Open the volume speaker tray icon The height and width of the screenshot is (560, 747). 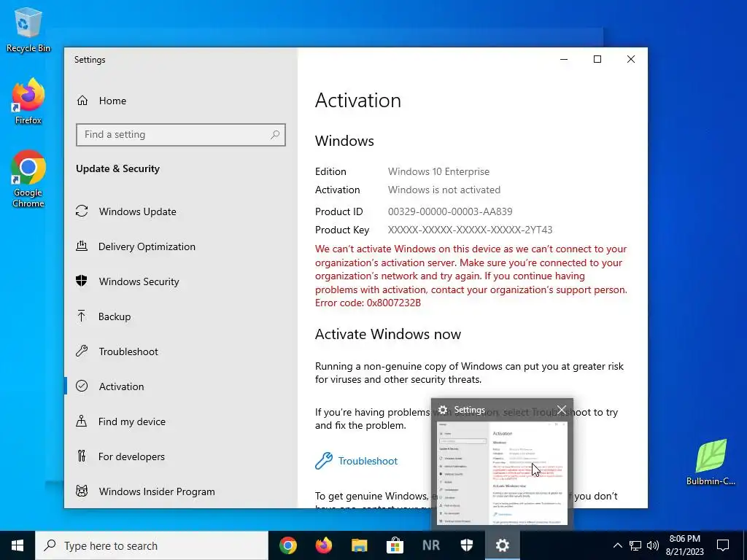click(653, 545)
